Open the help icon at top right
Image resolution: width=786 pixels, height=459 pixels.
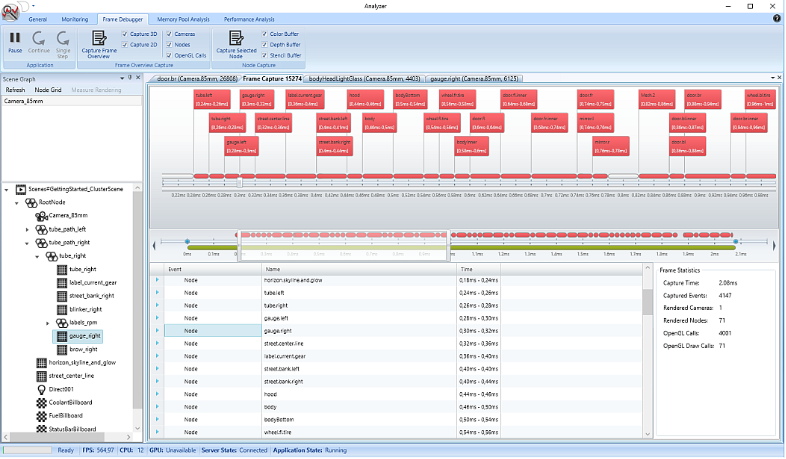777,19
